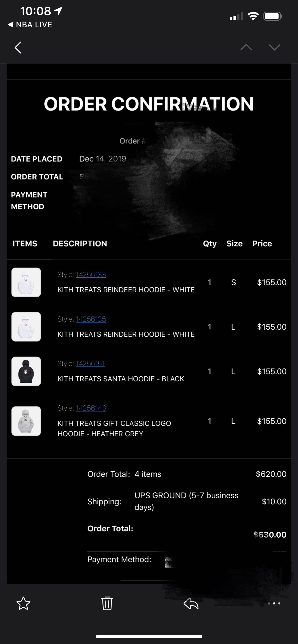
Task: Open the three-dot more options menu
Action: pyautogui.click(x=274, y=603)
